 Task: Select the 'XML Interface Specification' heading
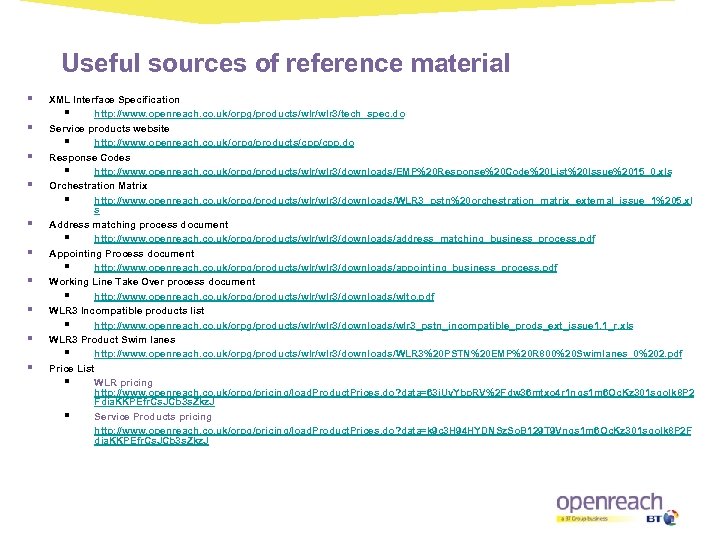(x=114, y=100)
